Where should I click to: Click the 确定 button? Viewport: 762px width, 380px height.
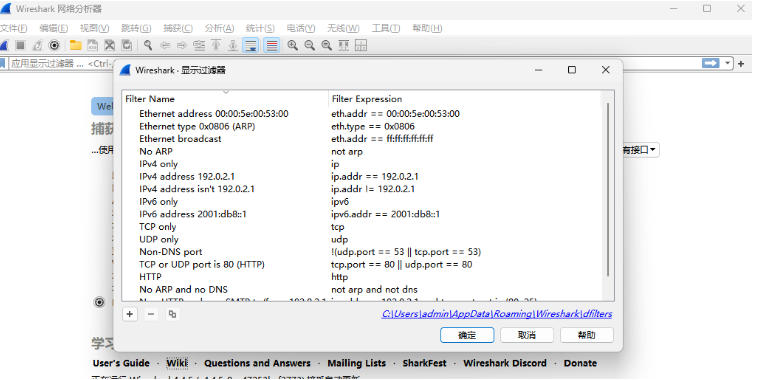coord(467,335)
